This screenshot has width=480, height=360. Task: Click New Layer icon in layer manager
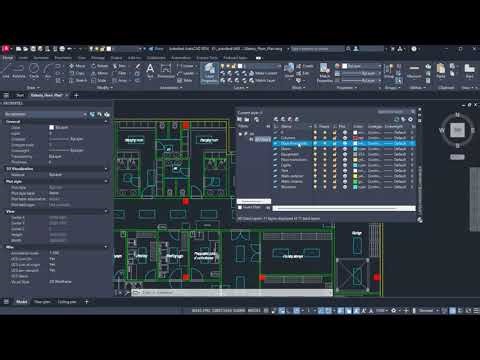(276, 119)
